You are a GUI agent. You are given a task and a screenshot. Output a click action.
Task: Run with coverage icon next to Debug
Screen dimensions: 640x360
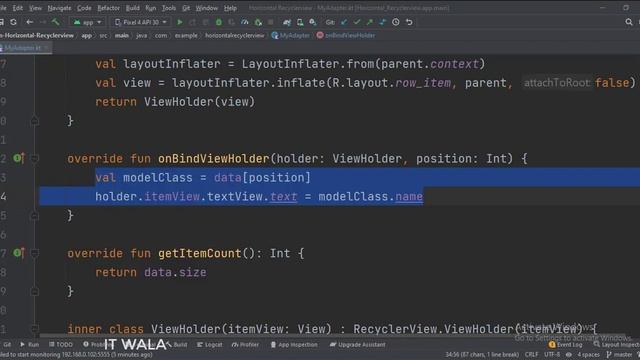tap(231, 22)
